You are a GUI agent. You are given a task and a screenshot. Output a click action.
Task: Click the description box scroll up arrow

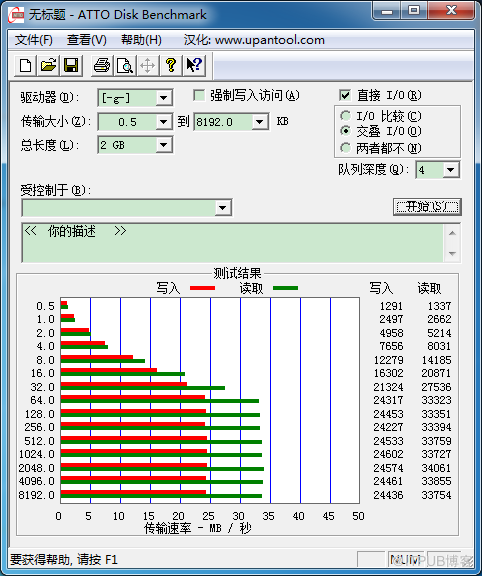pos(452,233)
